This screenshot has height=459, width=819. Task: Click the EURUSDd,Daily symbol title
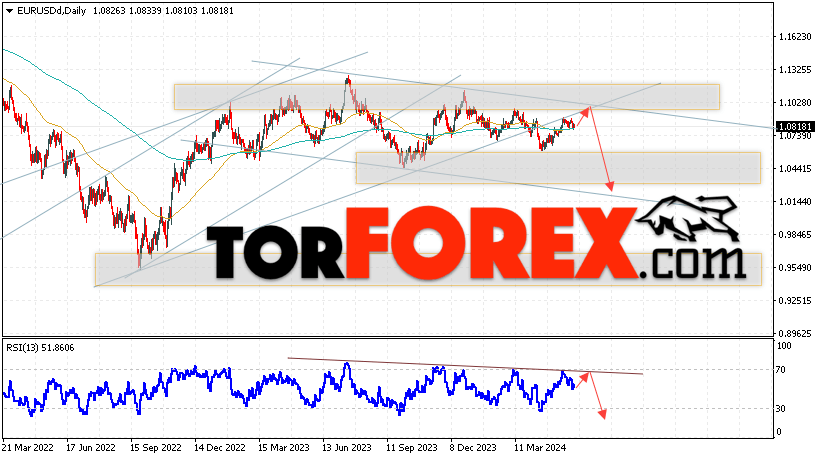click(x=51, y=11)
